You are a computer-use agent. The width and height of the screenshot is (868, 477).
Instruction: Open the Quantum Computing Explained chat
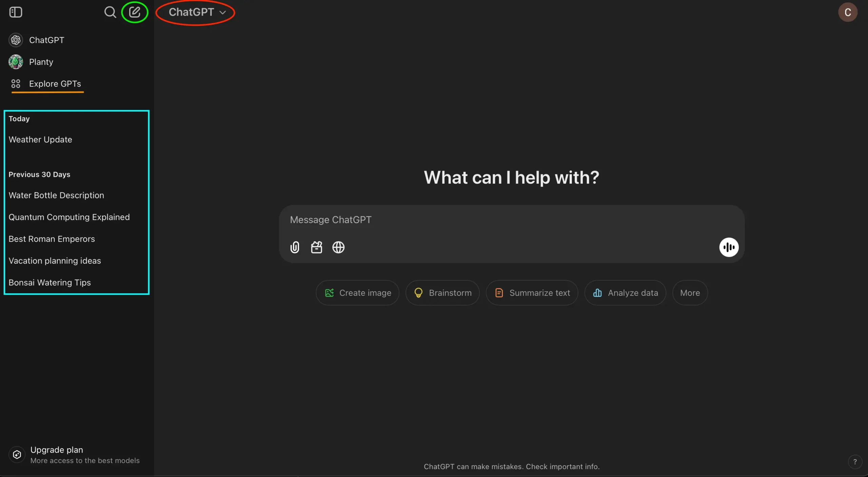coord(69,217)
